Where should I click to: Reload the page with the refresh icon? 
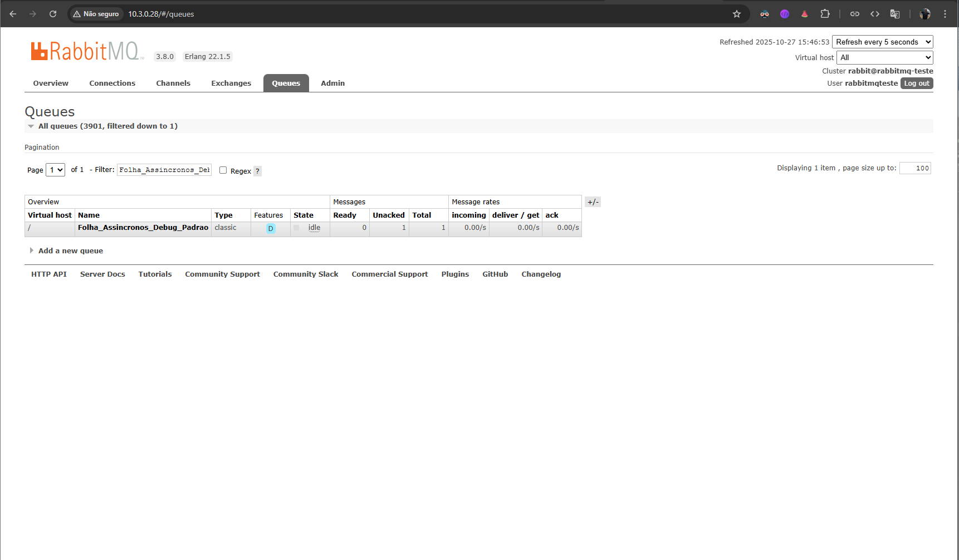[53, 14]
